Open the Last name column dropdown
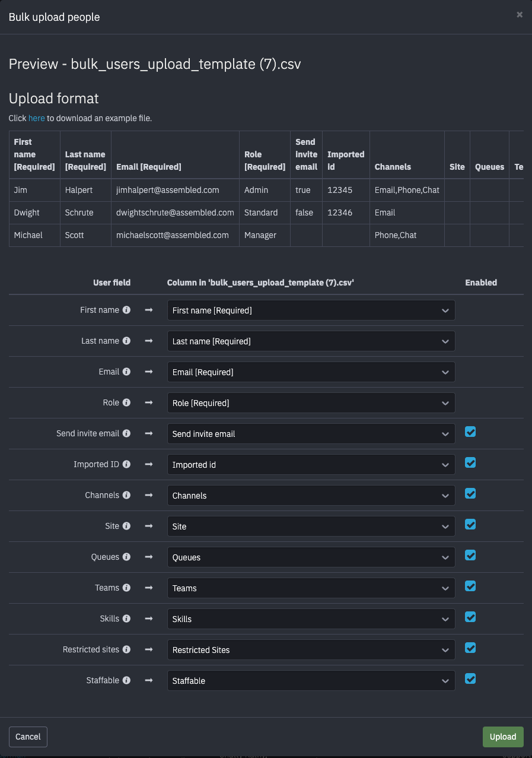532x758 pixels. [311, 341]
